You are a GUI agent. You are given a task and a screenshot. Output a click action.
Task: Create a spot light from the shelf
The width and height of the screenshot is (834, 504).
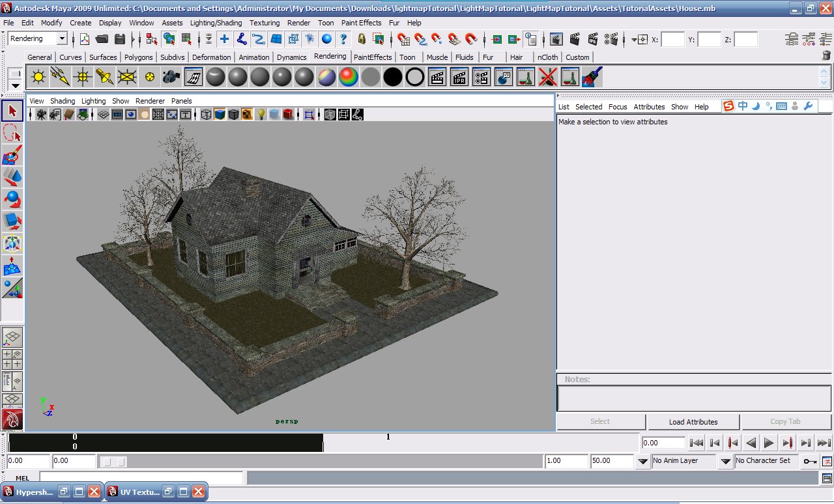pos(104,77)
